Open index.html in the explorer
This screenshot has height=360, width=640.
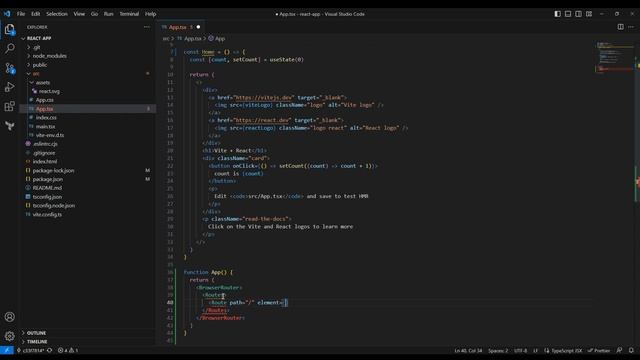[x=45, y=162]
